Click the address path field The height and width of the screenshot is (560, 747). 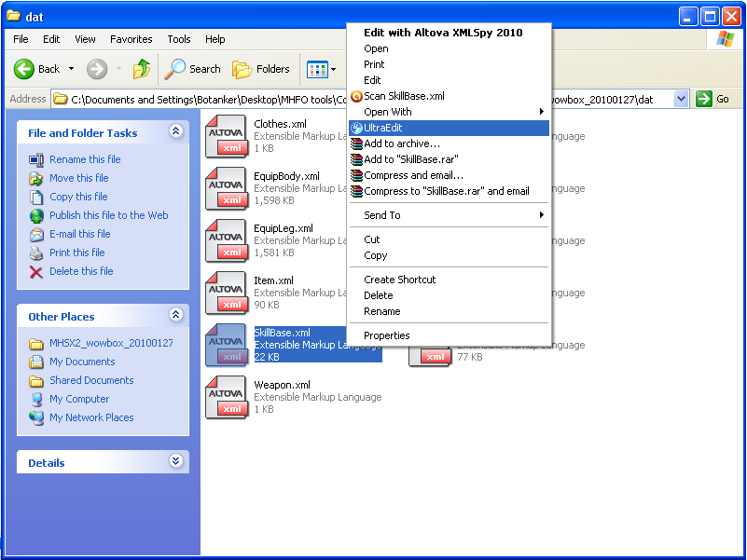click(x=369, y=99)
